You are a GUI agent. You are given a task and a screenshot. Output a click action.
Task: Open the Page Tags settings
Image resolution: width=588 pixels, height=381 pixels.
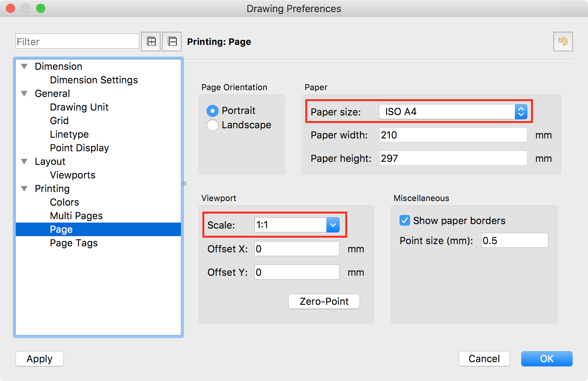(73, 243)
